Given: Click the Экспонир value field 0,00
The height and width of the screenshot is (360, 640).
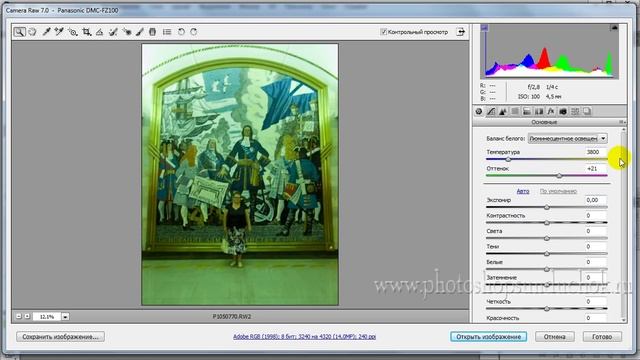Looking at the screenshot, I should 596,200.
